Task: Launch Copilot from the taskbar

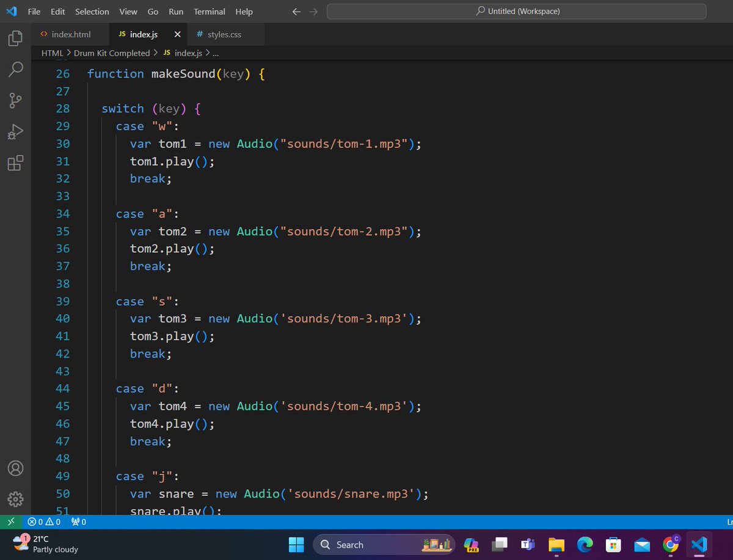Action: click(470, 544)
